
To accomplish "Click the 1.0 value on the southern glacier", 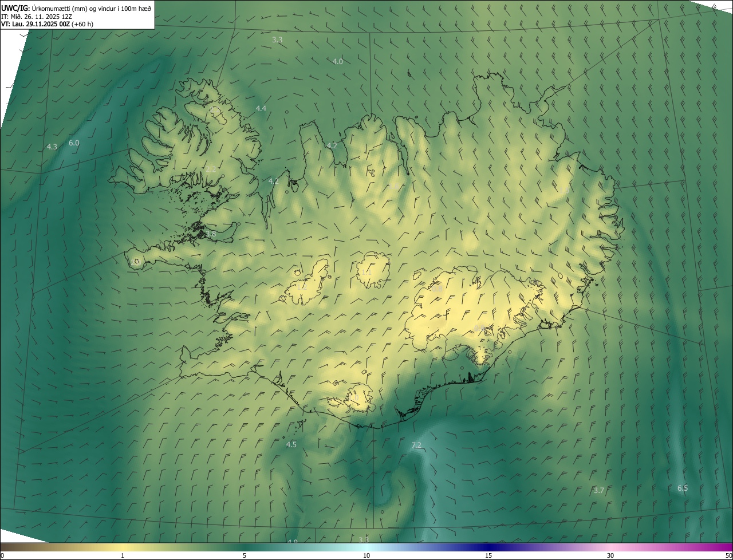I will pyautogui.click(x=353, y=397).
